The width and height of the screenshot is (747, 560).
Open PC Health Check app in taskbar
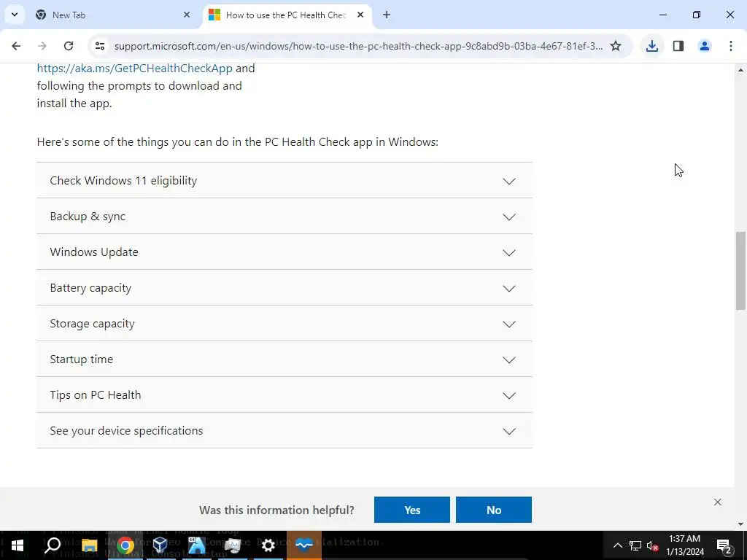pos(304,545)
